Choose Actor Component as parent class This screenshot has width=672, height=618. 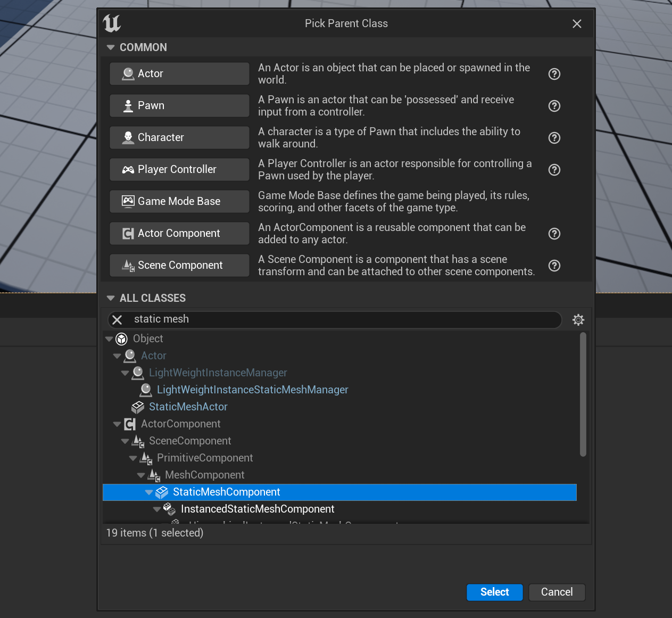pyautogui.click(x=179, y=233)
